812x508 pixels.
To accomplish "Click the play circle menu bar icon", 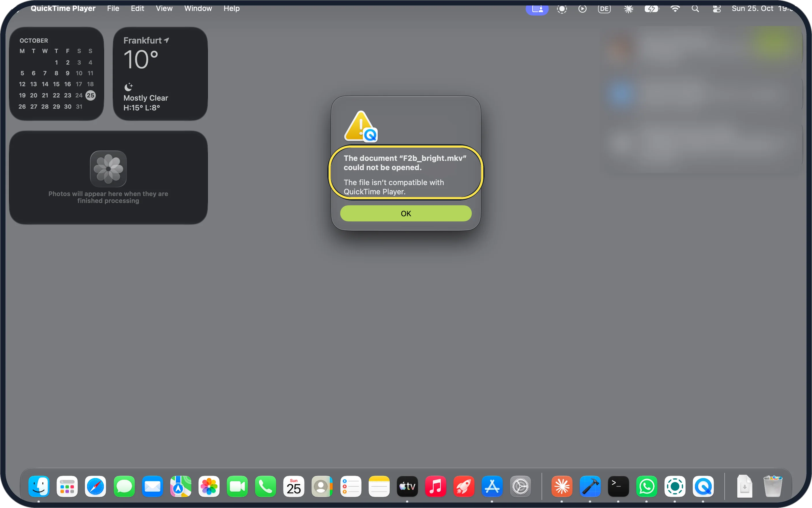I will 582,9.
